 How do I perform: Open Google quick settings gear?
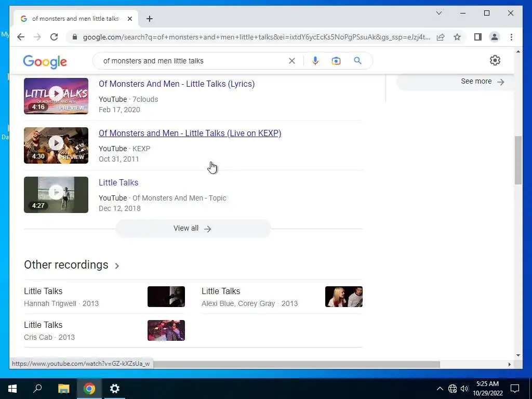[x=495, y=60]
